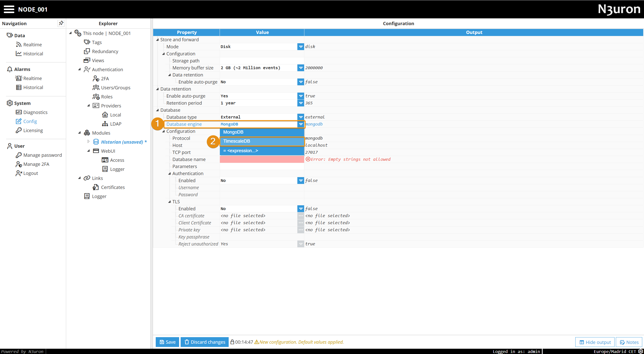
Task: Click the Alarms Realtime siren icon
Action: coord(19,78)
